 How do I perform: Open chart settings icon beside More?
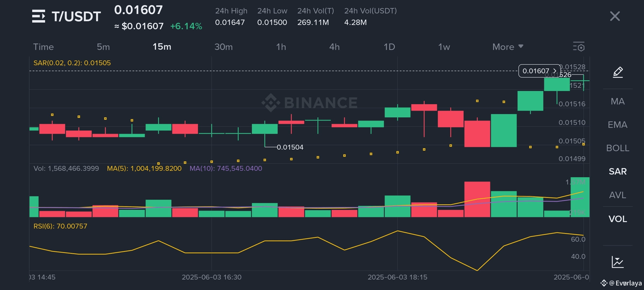(579, 47)
